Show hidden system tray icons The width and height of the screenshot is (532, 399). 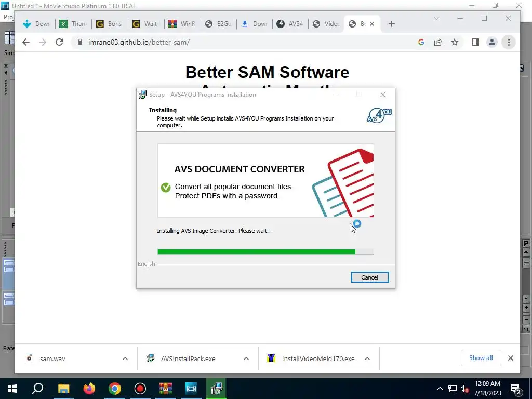point(440,389)
